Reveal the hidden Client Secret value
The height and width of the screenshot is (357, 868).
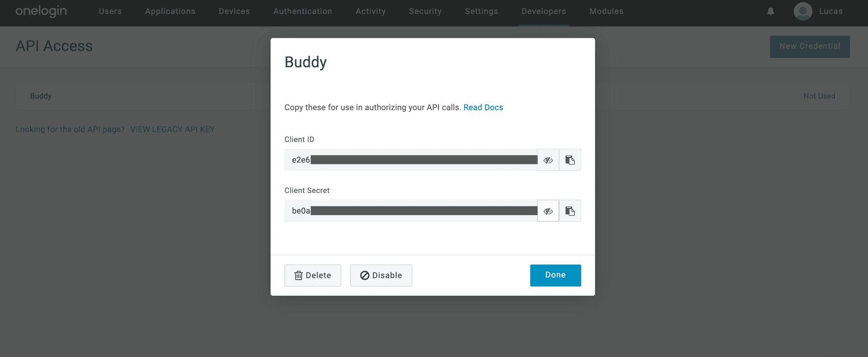tap(548, 211)
